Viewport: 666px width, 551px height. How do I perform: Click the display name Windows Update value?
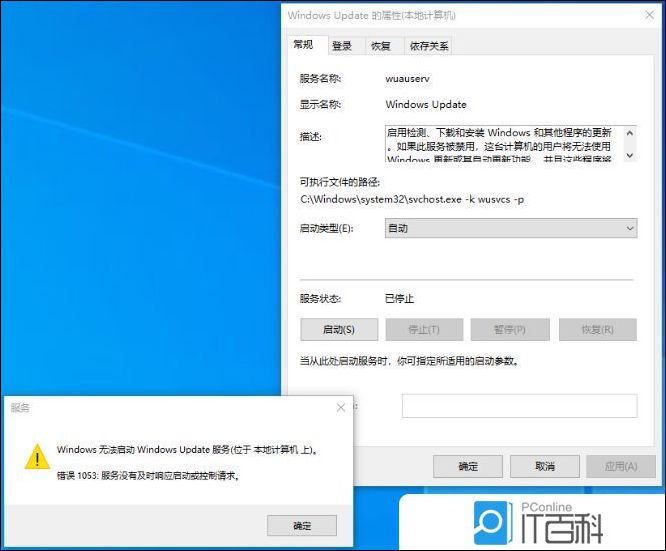tap(426, 105)
